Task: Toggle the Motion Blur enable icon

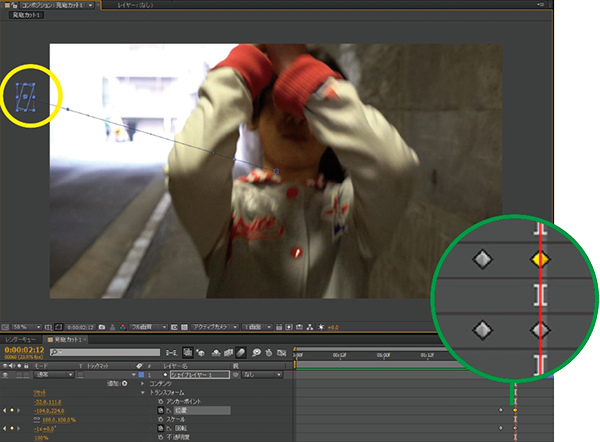Action: (241, 352)
